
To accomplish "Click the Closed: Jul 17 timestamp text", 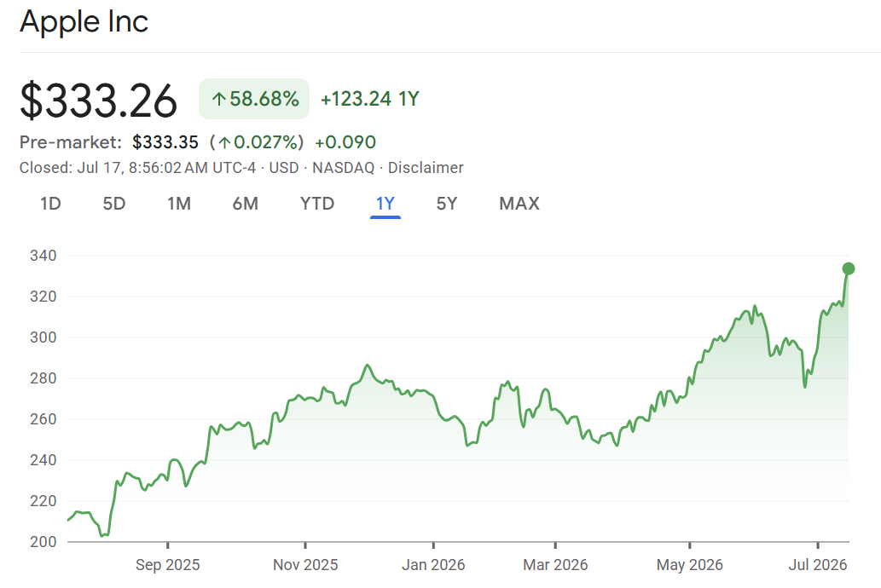I will (137, 168).
